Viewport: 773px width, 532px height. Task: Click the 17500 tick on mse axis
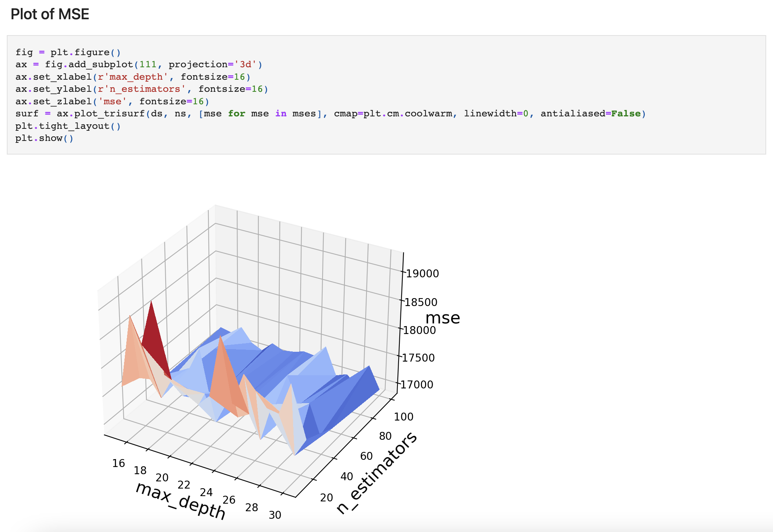point(418,358)
